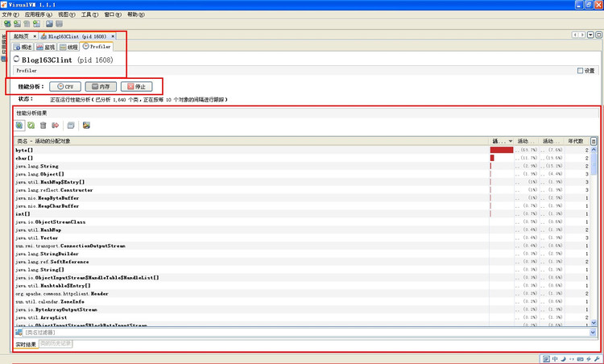Click the collapsed sidebar applications icon
This screenshot has height=364, width=604.
[x=3, y=59]
